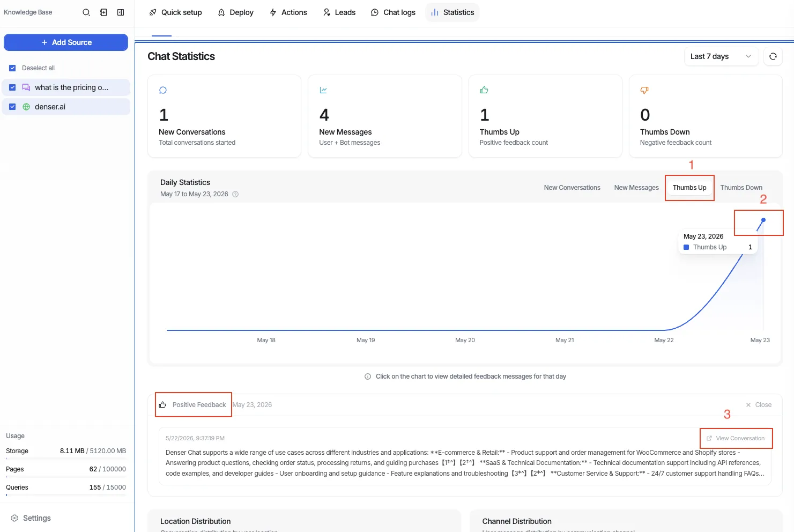Click the info icon before chart hint
Screen dimensions: 794x532
pyautogui.click(x=368, y=376)
